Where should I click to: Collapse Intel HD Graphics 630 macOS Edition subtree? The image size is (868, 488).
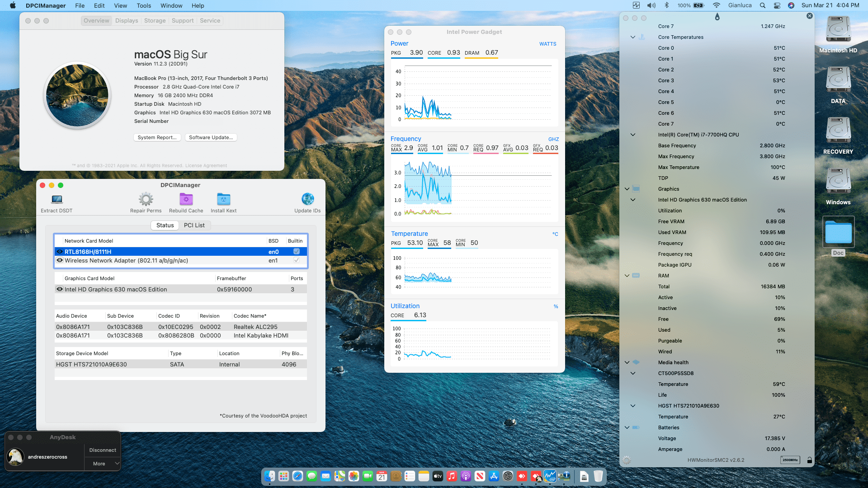click(x=633, y=200)
